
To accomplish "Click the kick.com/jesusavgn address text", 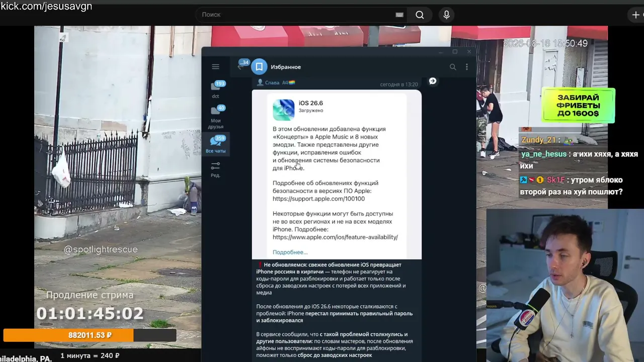I will point(46,7).
